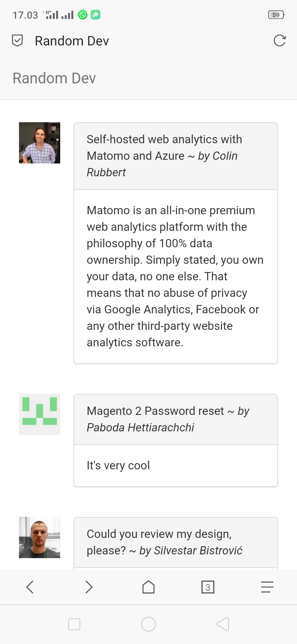Open Paboda Hettiarachchi's green identicon avatar
The width and height of the screenshot is (297, 644).
pos(40,414)
